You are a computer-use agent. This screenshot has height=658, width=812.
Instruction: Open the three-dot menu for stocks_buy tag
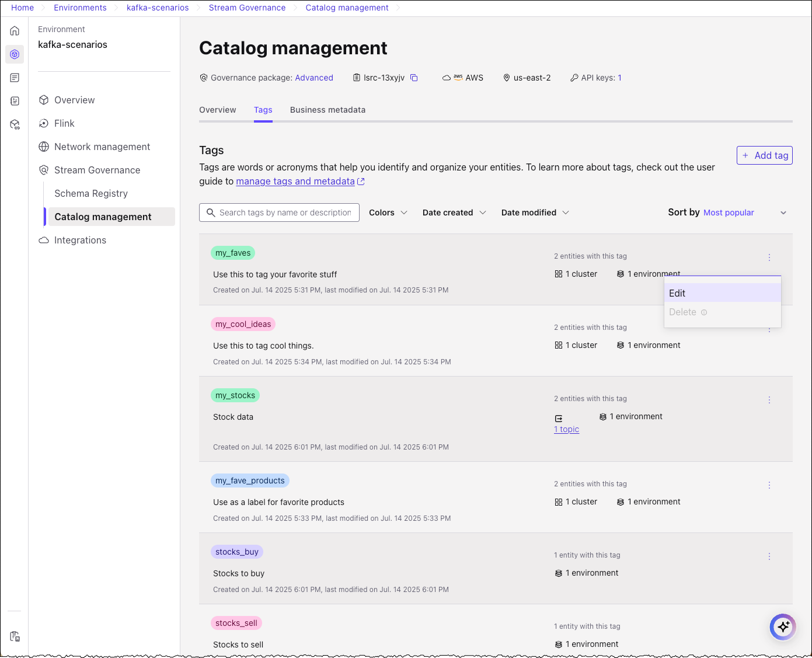tap(769, 556)
